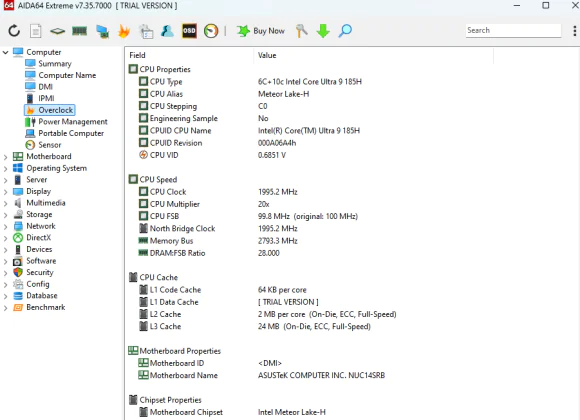
Task: Select Computer Name tree item
Action: [67, 75]
